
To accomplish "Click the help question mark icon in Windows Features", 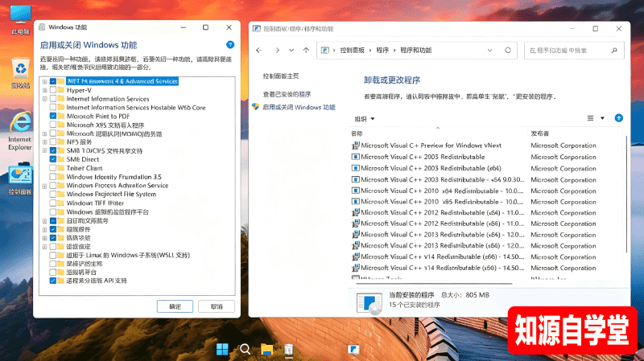I will tap(230, 44).
